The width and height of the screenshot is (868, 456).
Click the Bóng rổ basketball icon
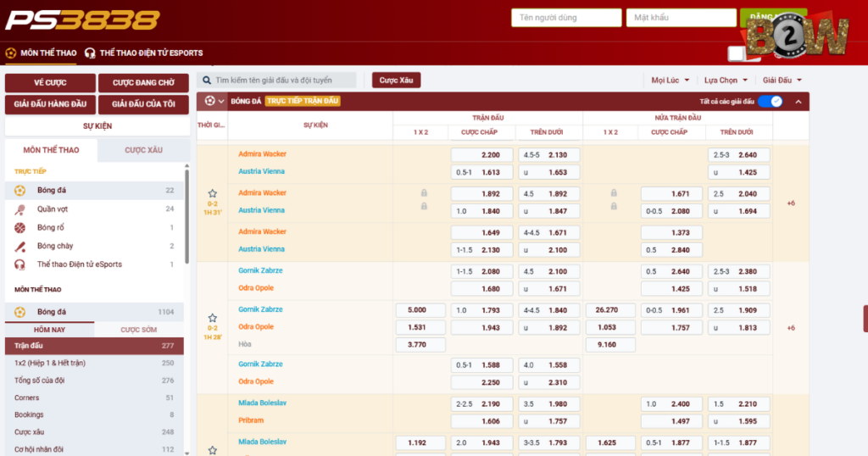point(20,227)
